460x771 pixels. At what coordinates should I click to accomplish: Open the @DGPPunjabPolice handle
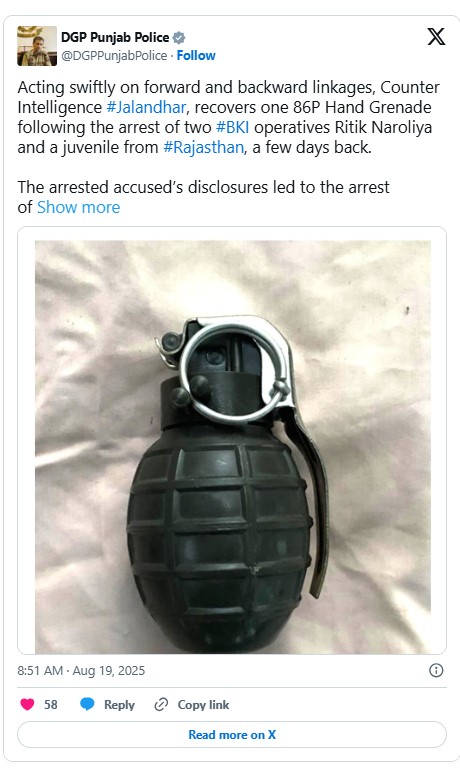click(114, 56)
